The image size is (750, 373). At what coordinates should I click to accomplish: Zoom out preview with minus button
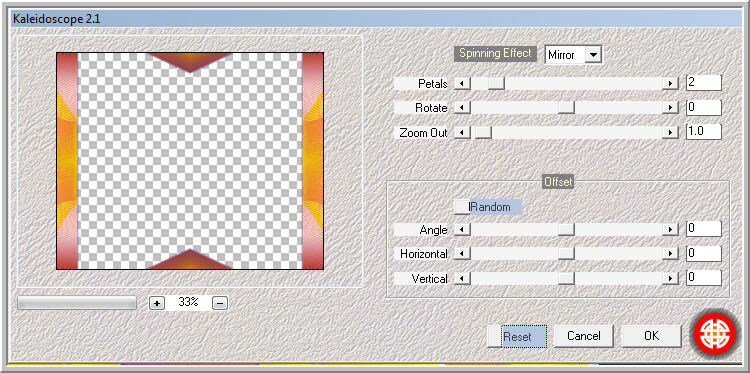pos(220,303)
